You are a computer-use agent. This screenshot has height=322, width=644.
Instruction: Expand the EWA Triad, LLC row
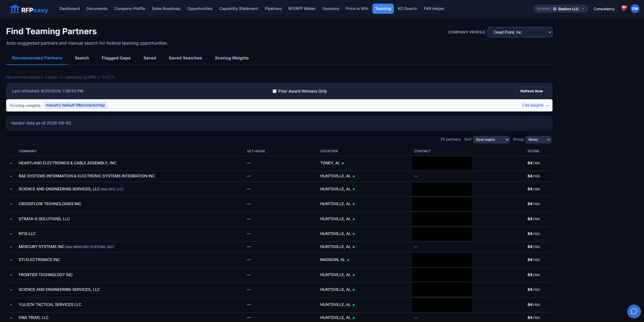pos(11,318)
